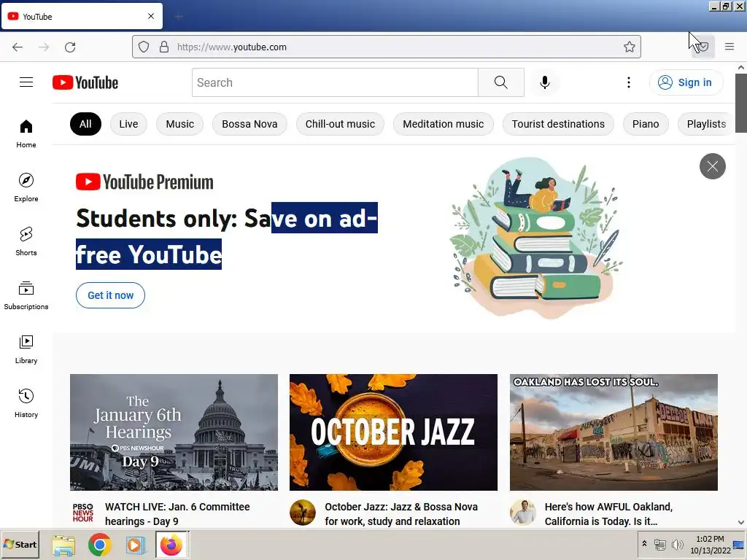The width and height of the screenshot is (747, 560).
Task: Click the January 6th Hearings thumbnail
Action: coord(174,432)
